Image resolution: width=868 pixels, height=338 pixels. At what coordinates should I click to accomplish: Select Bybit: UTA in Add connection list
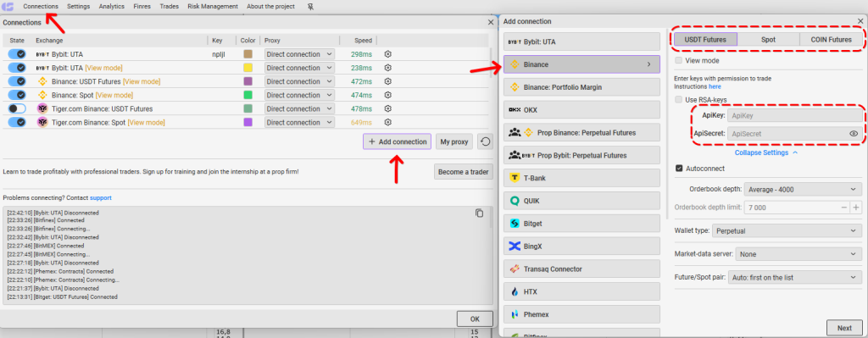[581, 42]
